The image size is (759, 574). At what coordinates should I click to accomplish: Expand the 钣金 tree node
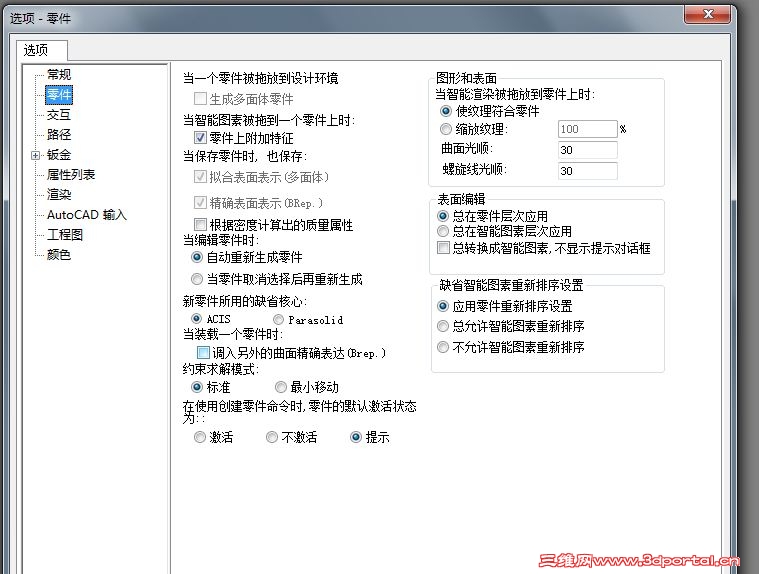pos(35,155)
